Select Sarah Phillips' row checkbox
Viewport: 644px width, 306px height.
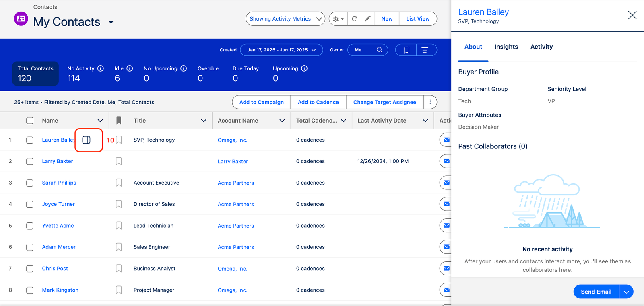coord(30,183)
